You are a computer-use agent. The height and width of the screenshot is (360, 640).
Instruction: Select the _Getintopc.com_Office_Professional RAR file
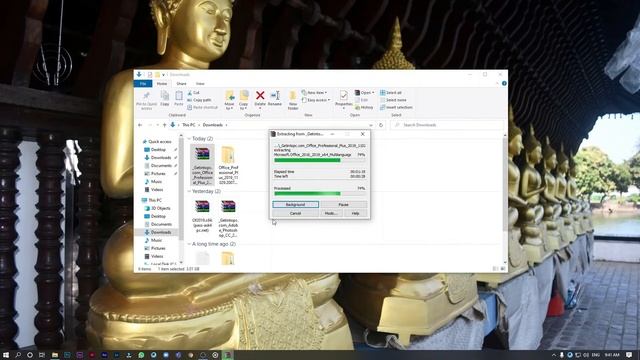point(202,165)
